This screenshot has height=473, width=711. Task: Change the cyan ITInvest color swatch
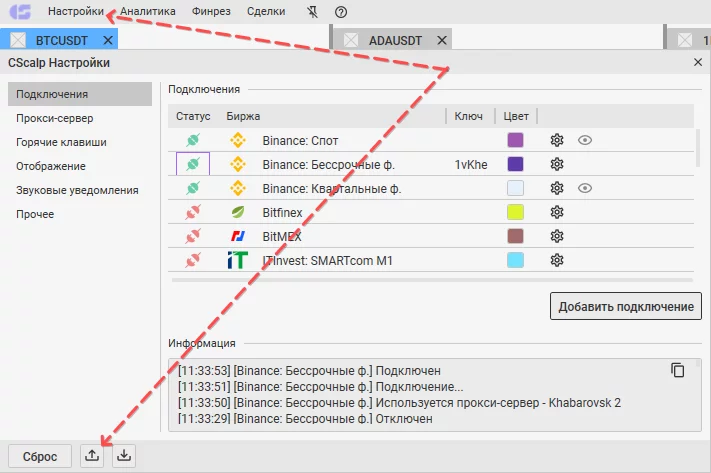(515, 260)
